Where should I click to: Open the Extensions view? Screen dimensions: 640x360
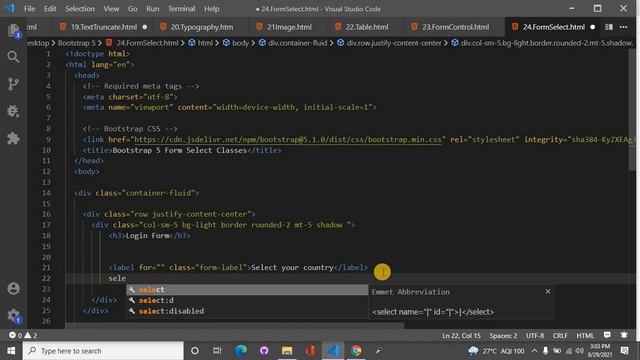(13, 138)
